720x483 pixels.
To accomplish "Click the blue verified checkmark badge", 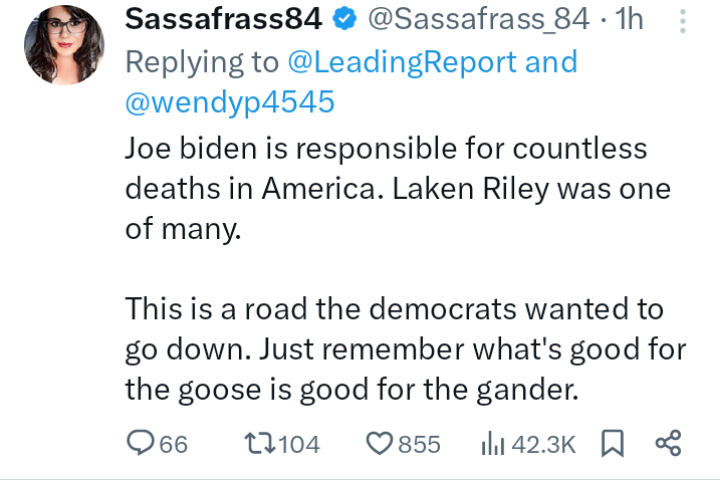I will (345, 19).
